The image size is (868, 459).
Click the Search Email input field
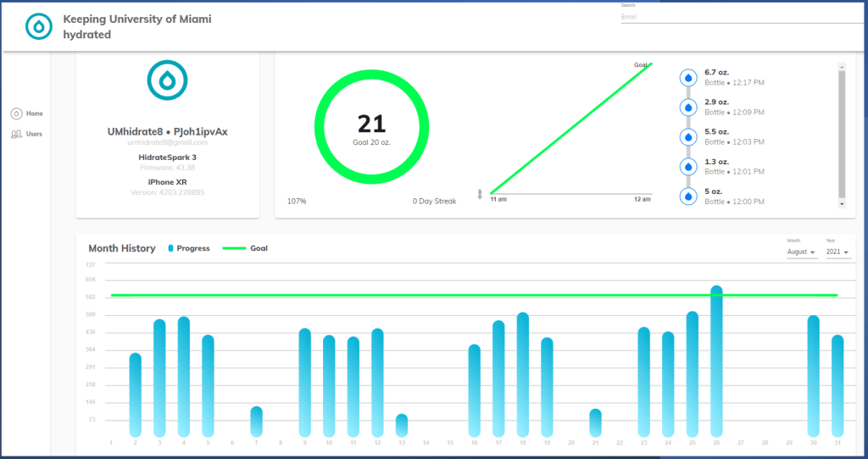tap(737, 16)
